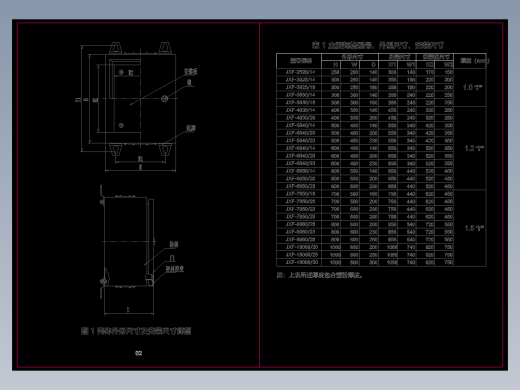520x390 pixels.
Task: Select the D dimension line below the side view
Action: click(129, 313)
